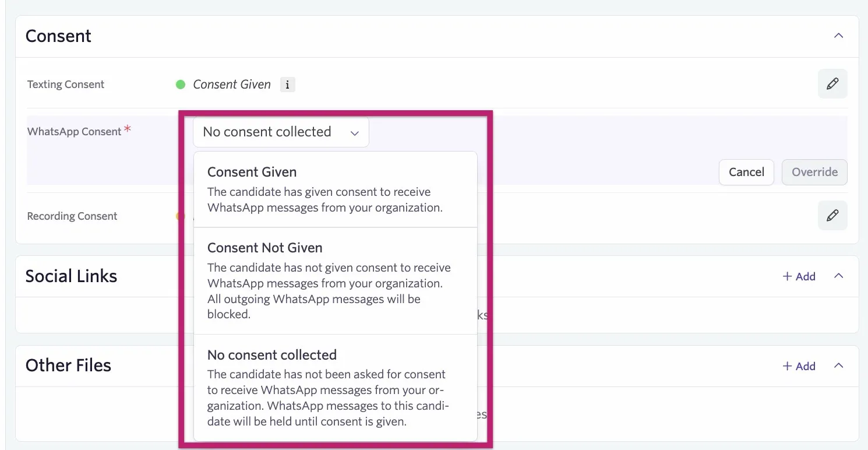
Task: Cancel the WhatsApp consent edit
Action: tap(746, 172)
